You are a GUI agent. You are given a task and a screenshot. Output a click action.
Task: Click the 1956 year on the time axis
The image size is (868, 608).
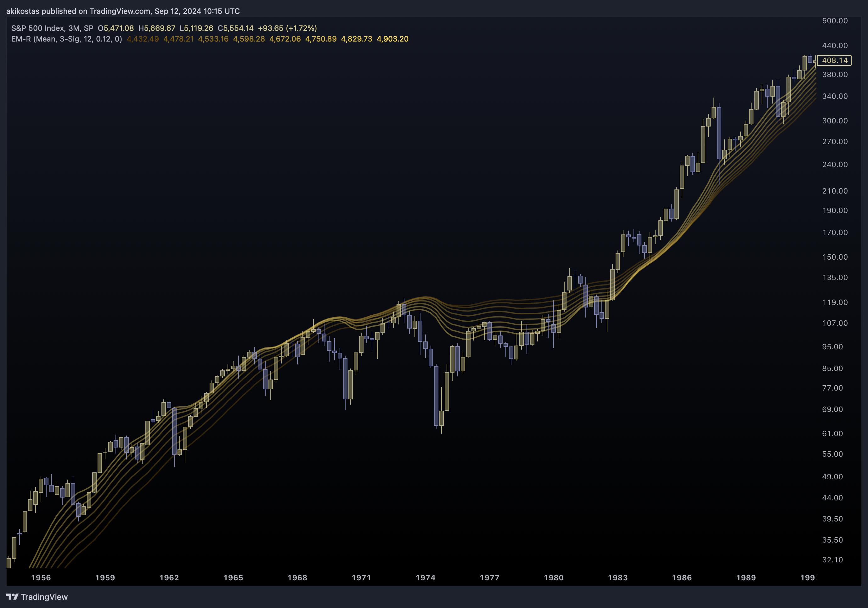click(41, 578)
